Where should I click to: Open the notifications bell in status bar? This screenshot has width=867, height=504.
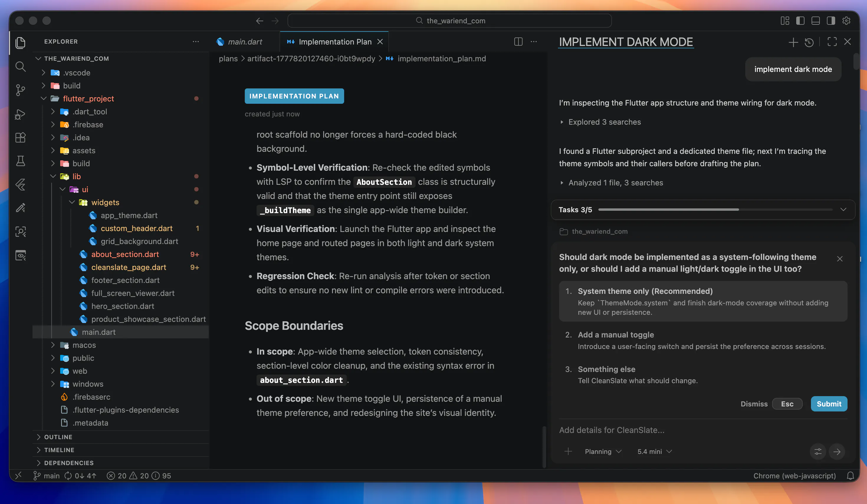tap(850, 475)
